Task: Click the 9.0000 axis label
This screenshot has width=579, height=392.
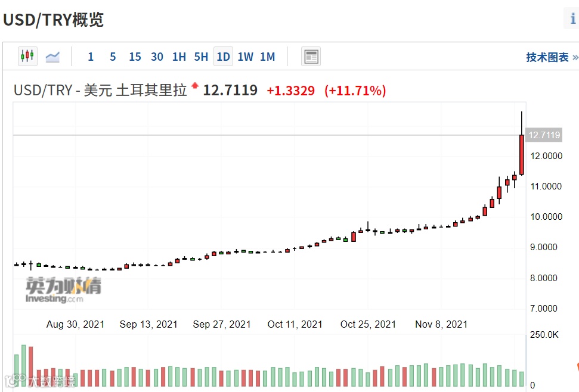Action: [544, 247]
